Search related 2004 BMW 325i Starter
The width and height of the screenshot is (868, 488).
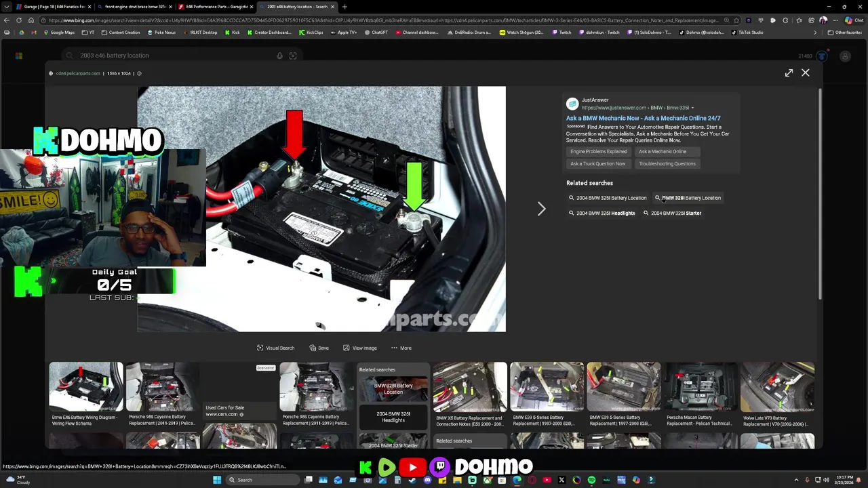(x=672, y=213)
